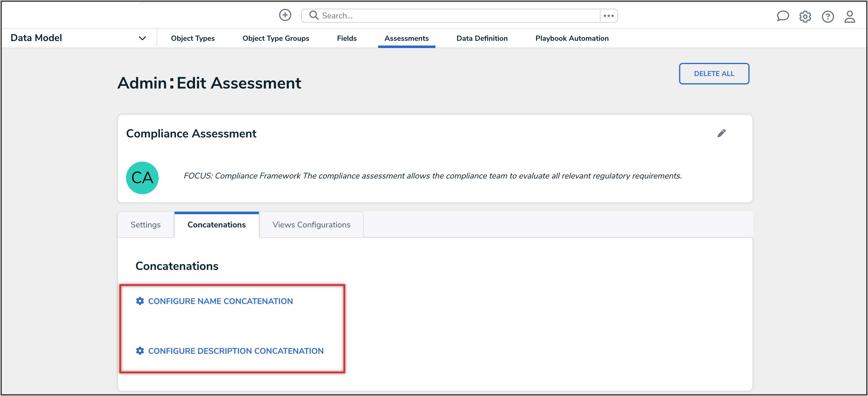This screenshot has height=396, width=868.
Task: Open the Playbook Automation section
Action: tap(571, 38)
